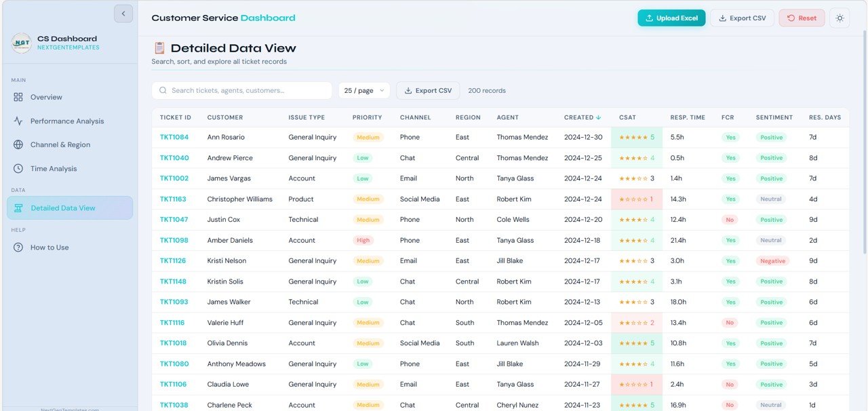The width and height of the screenshot is (868, 411).
Task: Click the NGT logo in the sidebar
Action: coord(21,43)
